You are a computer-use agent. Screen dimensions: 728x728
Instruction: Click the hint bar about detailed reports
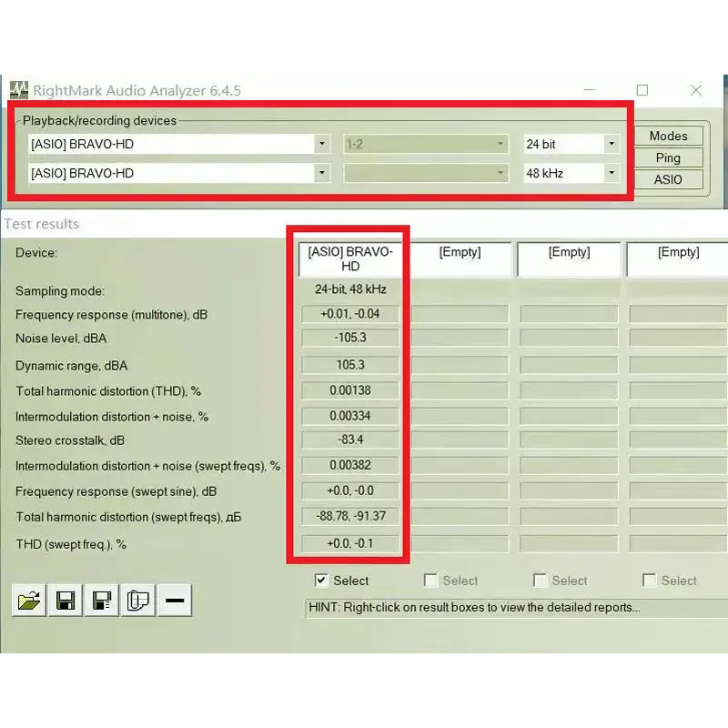pyautogui.click(x=516, y=608)
